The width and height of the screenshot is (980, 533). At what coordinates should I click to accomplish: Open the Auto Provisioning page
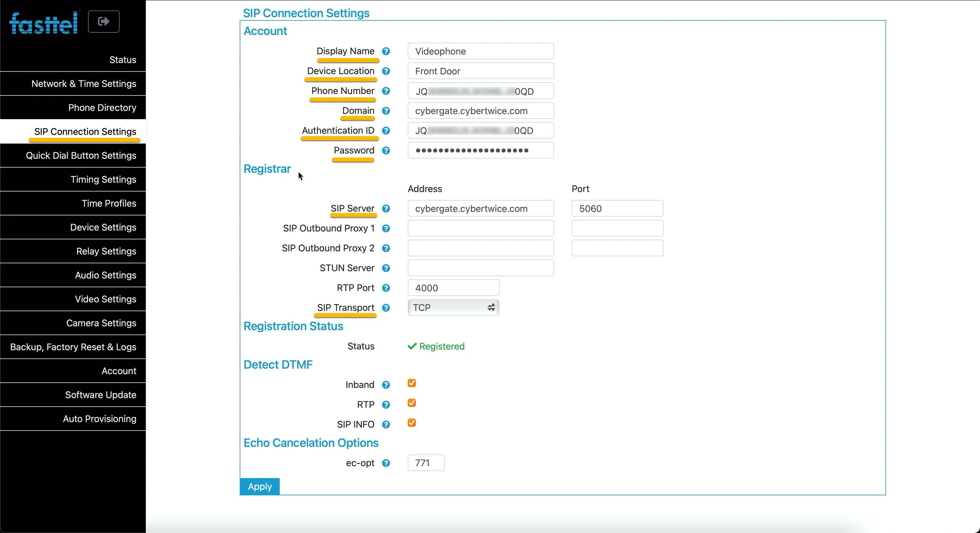click(73, 419)
